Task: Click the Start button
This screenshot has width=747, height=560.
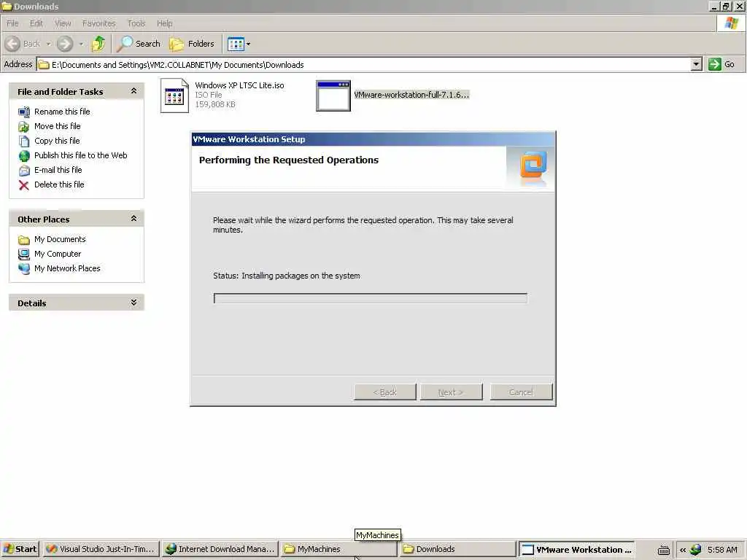Action: [x=20, y=549]
